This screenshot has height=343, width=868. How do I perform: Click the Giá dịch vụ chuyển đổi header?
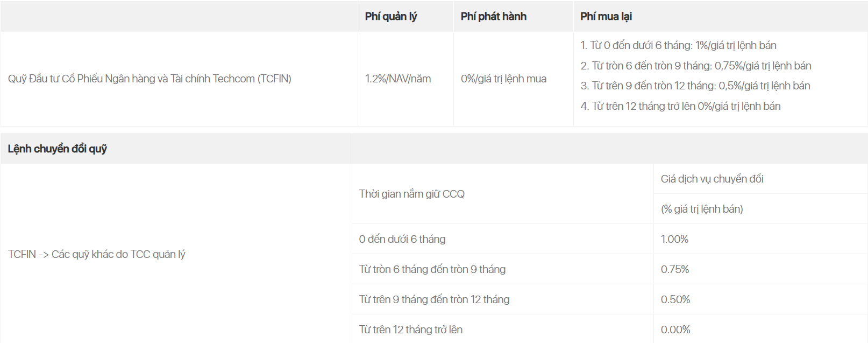pos(712,179)
